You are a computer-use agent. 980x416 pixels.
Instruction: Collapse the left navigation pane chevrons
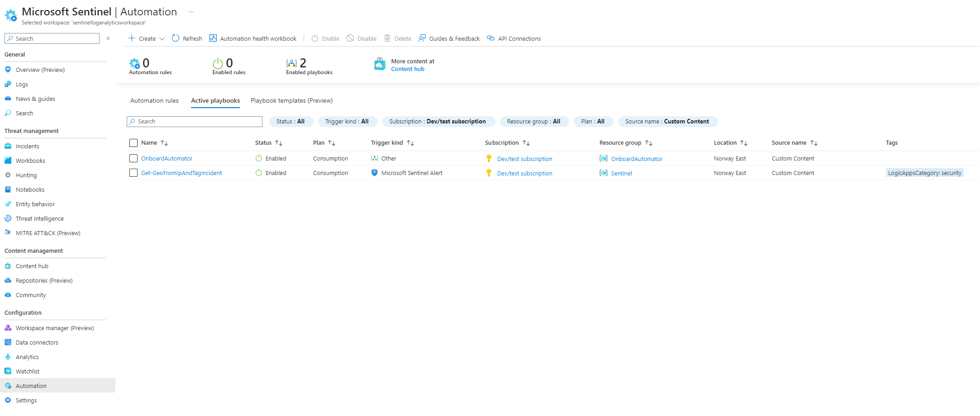108,38
